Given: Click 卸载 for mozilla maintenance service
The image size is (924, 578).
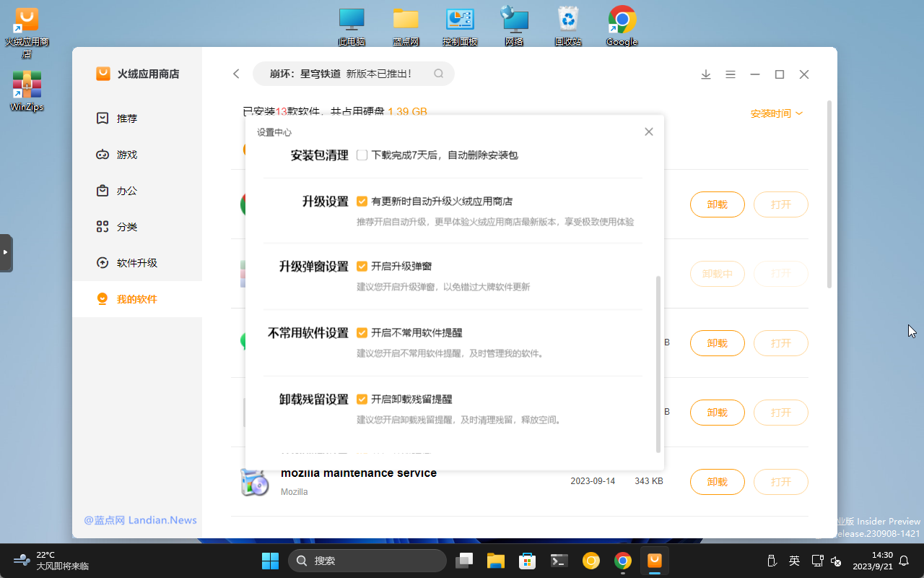Looking at the screenshot, I should 718,482.
